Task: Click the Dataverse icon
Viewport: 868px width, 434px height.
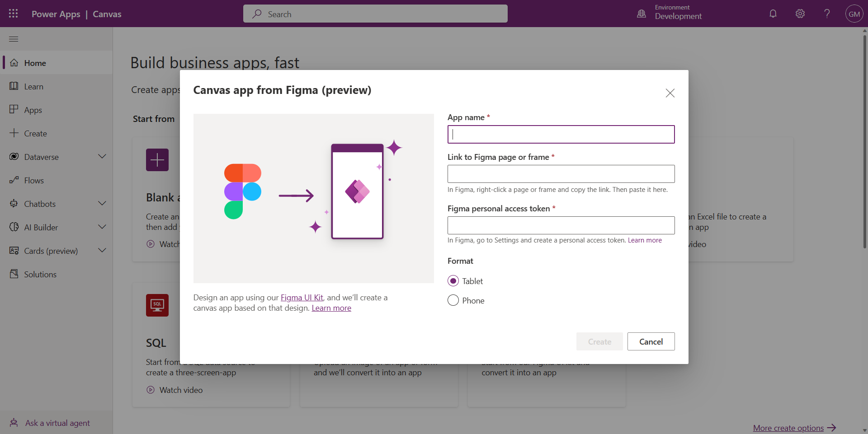Action: tap(14, 156)
